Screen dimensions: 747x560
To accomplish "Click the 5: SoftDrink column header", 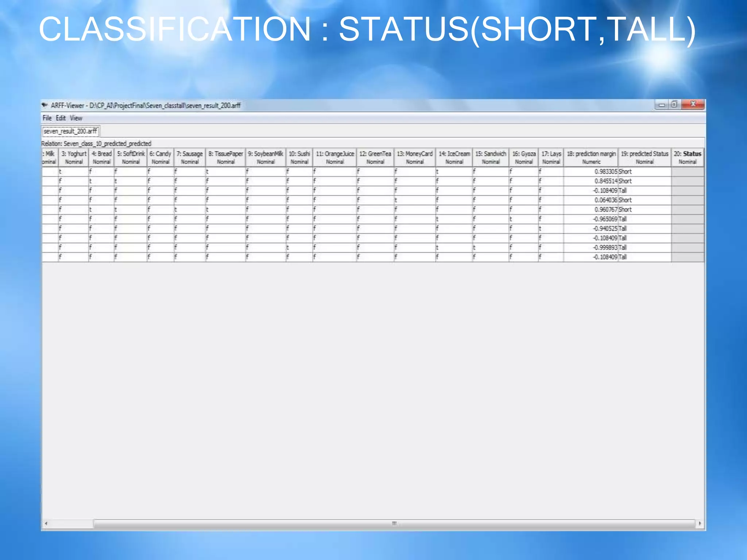I will point(131,157).
